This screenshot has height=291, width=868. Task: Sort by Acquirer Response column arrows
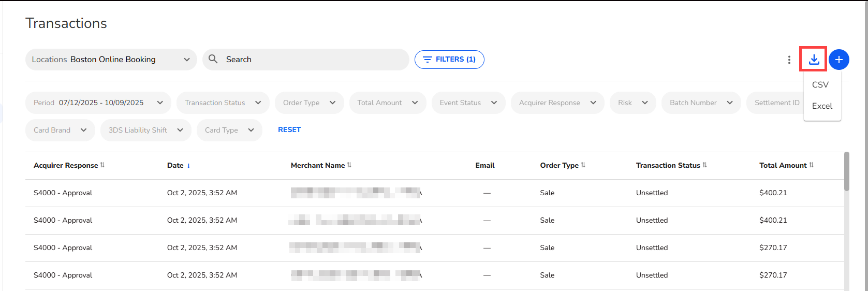coord(102,165)
